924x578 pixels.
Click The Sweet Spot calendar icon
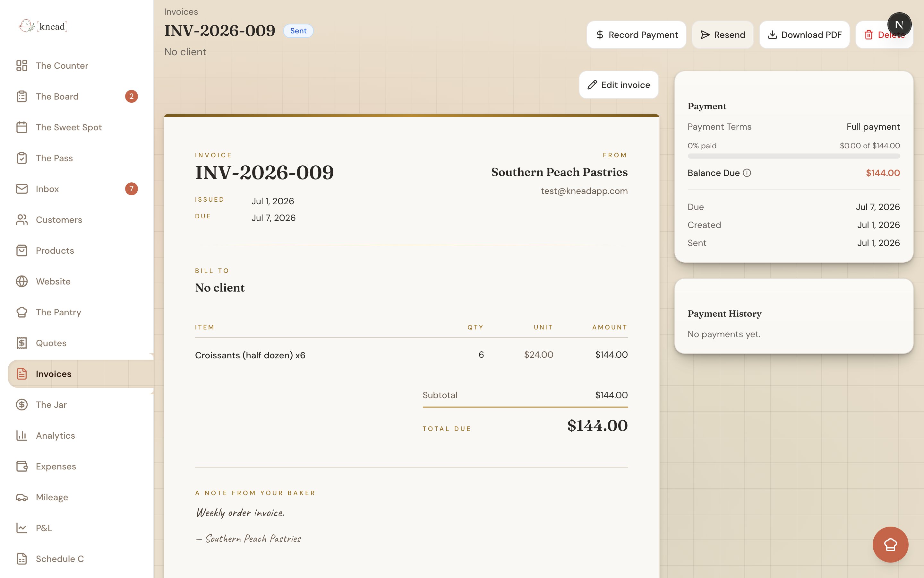[x=22, y=127]
